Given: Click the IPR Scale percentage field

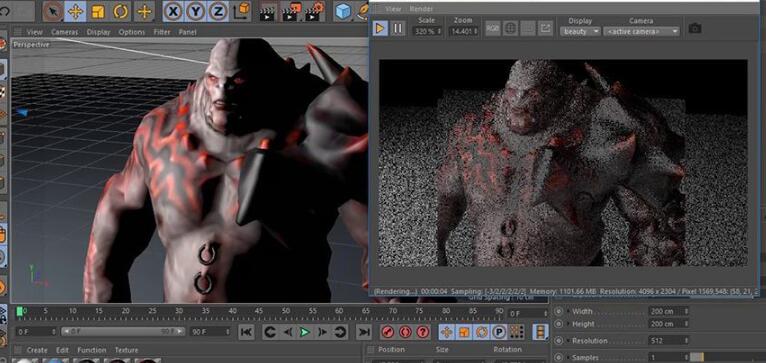Looking at the screenshot, I should point(428,31).
